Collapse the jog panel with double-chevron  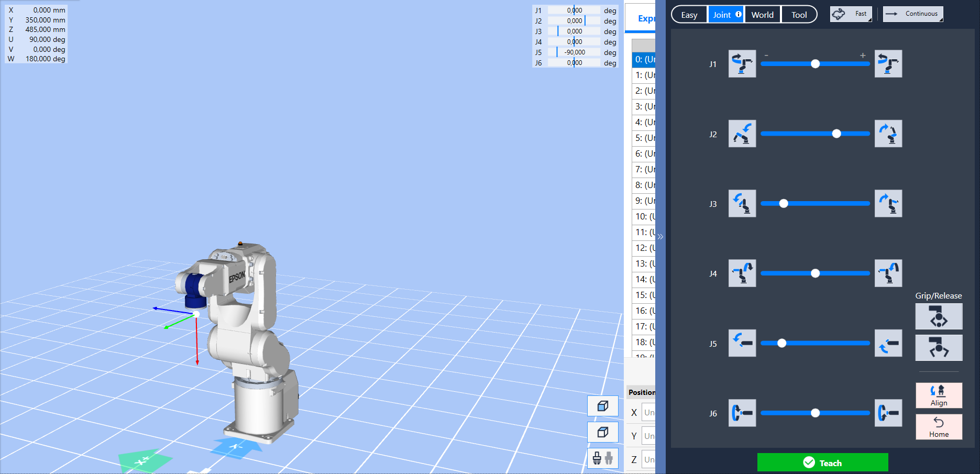click(x=660, y=237)
